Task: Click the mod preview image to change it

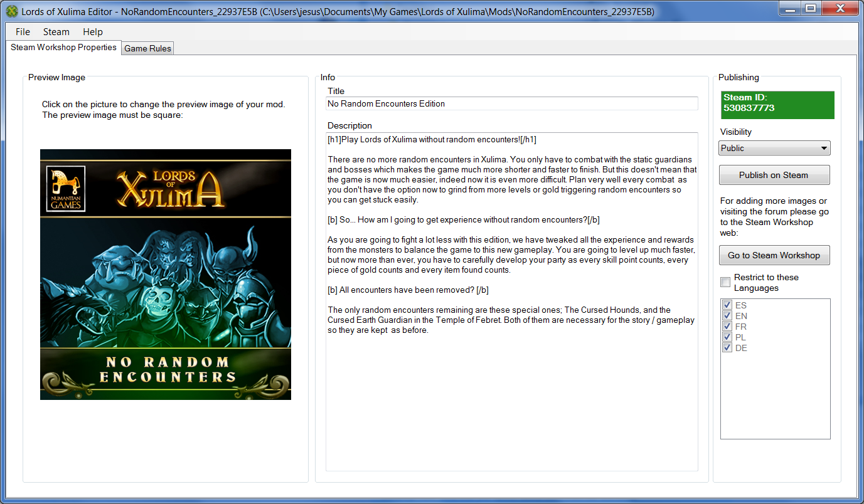Action: (x=166, y=275)
